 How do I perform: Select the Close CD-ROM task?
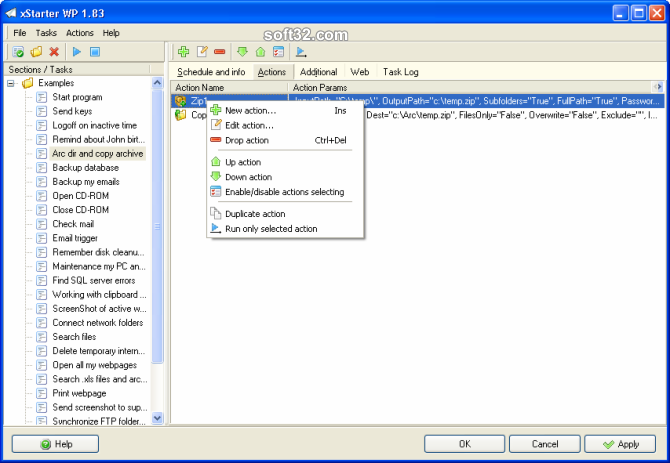point(81,210)
